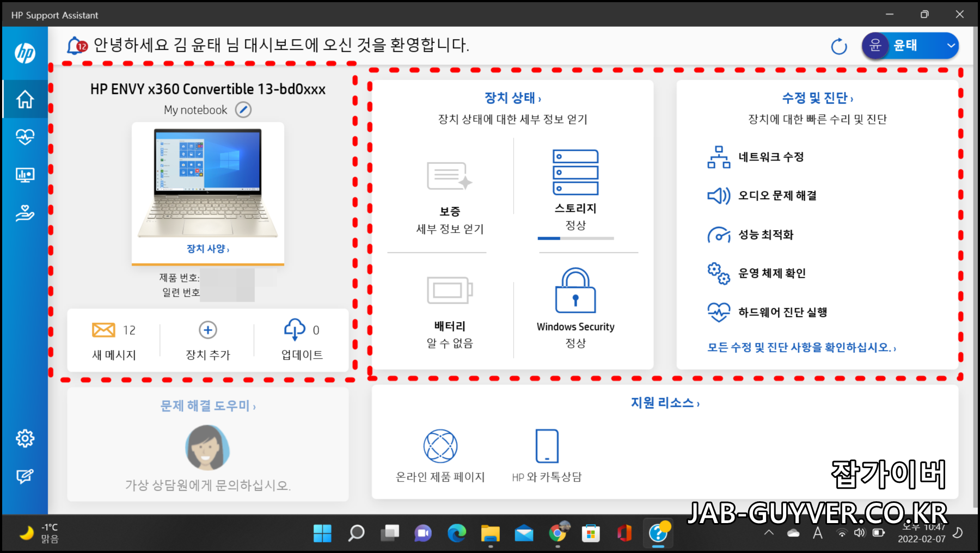Click performance optimization gauge icon
The image size is (980, 553).
pos(719,235)
